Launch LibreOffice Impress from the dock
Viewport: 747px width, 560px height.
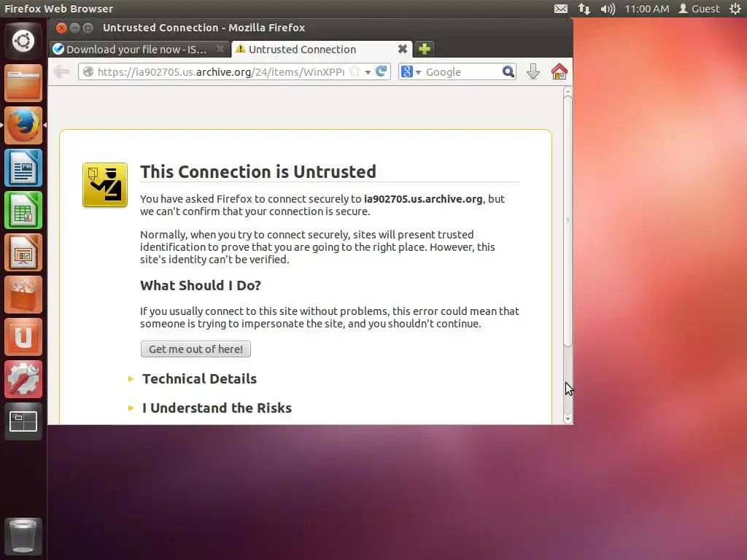coord(23,252)
